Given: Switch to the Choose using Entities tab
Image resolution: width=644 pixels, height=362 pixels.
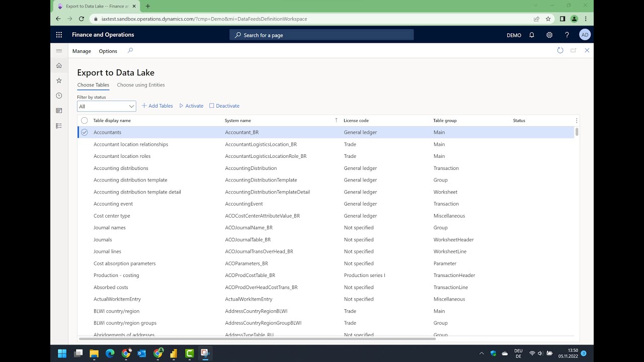Looking at the screenshot, I should tap(141, 85).
